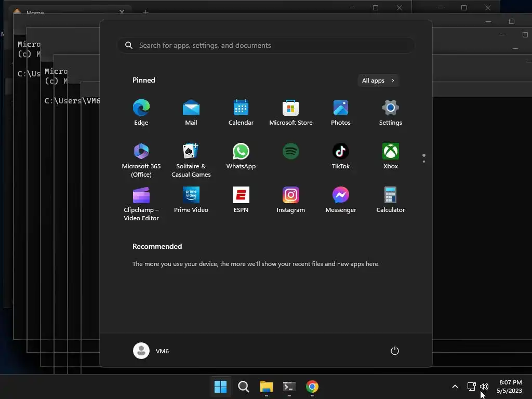Go to next page of pinned apps
The image size is (532, 399).
(x=424, y=161)
